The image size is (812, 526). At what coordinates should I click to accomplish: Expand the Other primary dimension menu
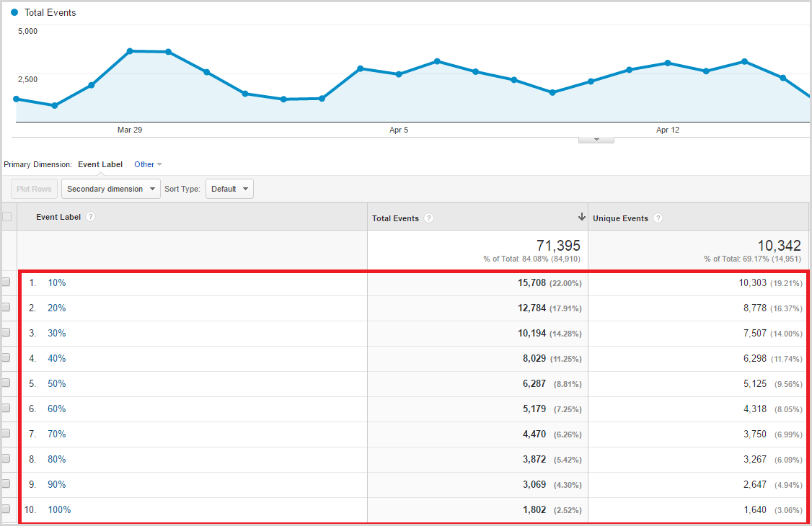coord(148,164)
